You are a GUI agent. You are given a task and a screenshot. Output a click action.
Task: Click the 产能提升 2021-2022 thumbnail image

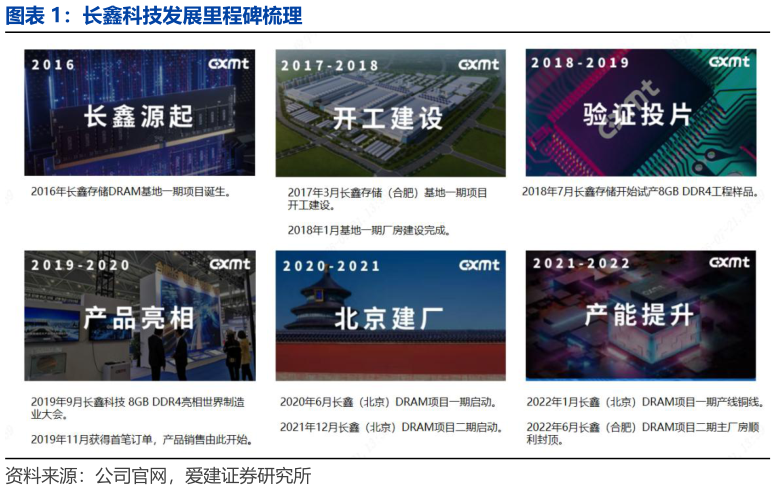tap(641, 315)
